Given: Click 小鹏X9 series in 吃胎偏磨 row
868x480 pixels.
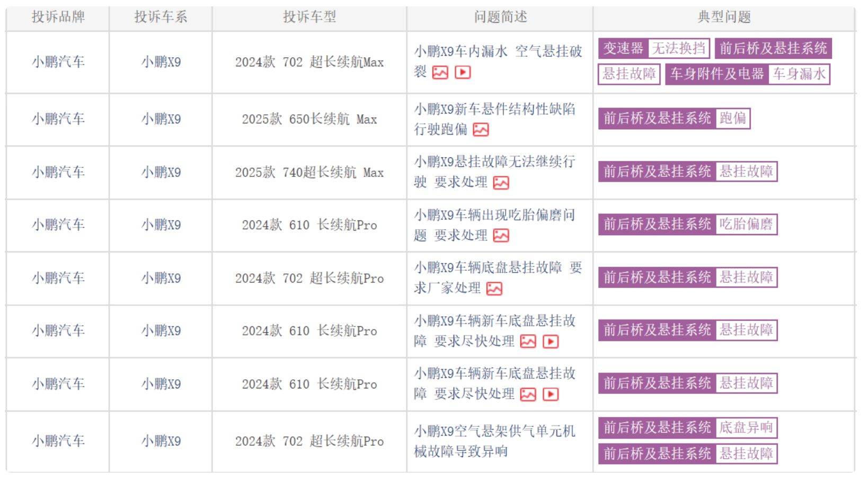Looking at the screenshot, I should point(161,226).
